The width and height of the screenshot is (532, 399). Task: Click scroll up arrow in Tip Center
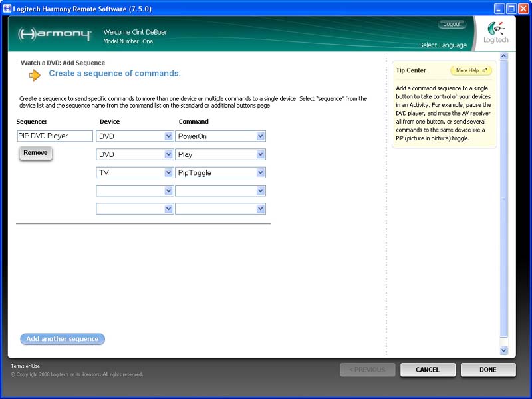point(503,57)
